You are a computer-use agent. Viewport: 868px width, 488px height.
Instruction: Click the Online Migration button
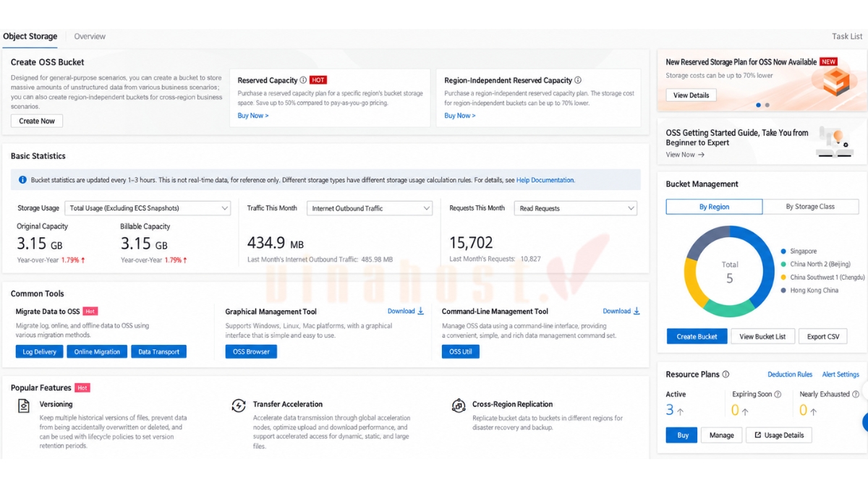pyautogui.click(x=97, y=351)
